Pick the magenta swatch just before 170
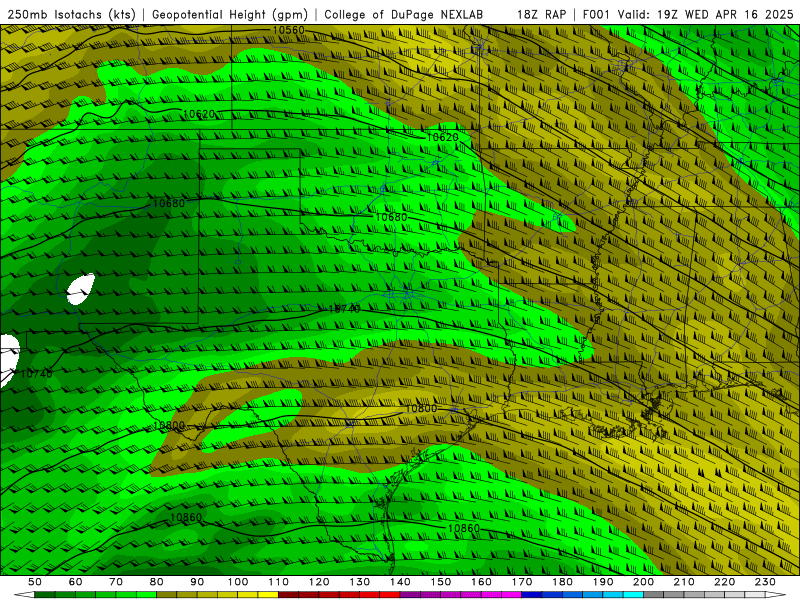The image size is (800, 600). [512, 595]
